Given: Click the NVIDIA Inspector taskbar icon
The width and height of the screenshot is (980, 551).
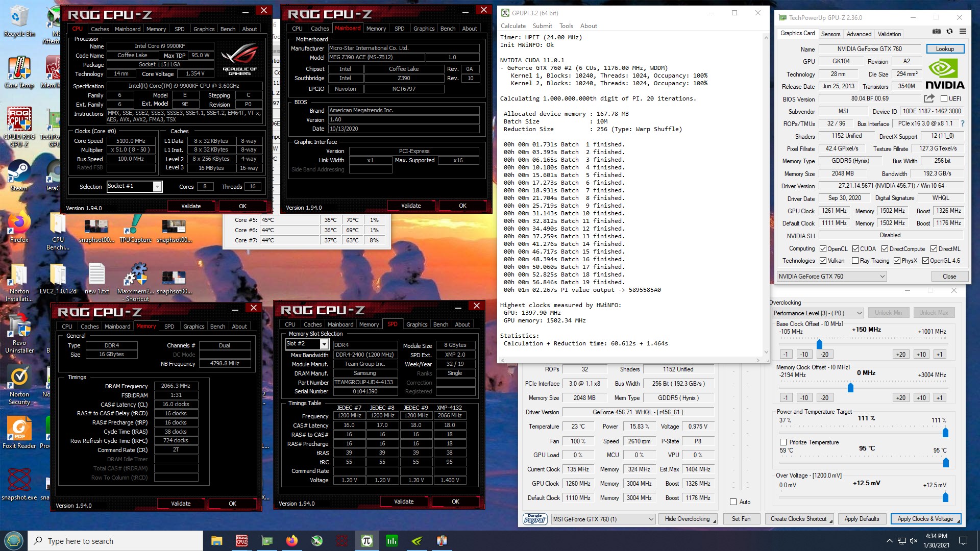Looking at the screenshot, I should point(416,541).
